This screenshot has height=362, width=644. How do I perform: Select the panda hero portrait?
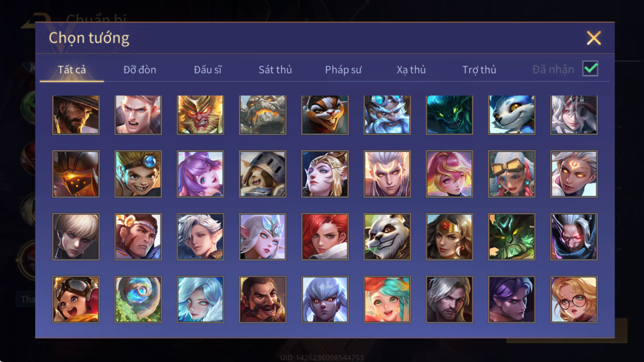(387, 237)
